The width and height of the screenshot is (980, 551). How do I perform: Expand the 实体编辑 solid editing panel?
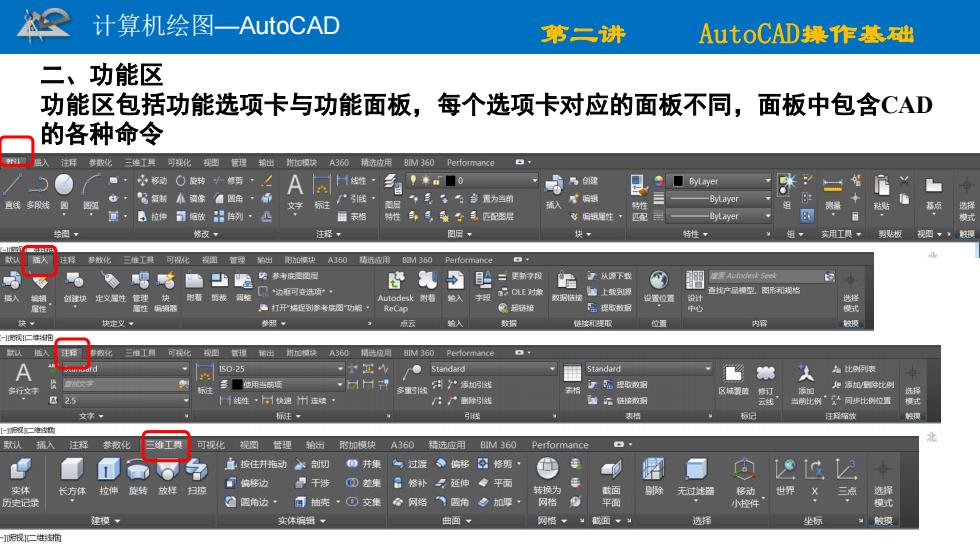[x=302, y=520]
